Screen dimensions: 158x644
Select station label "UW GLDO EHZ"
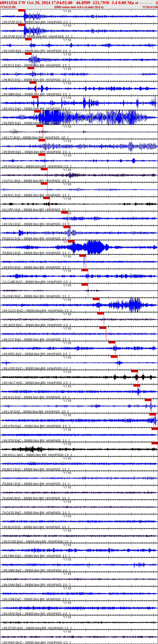13,311
